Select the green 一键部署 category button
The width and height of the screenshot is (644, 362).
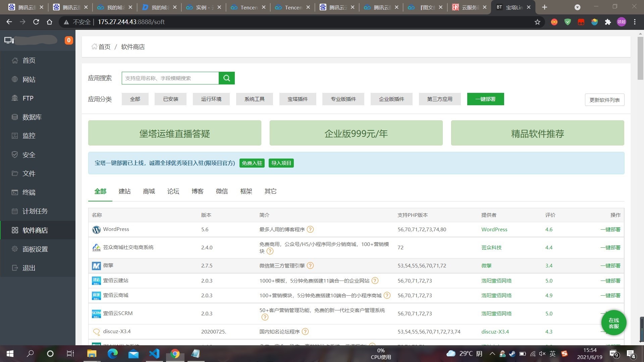[x=485, y=99]
